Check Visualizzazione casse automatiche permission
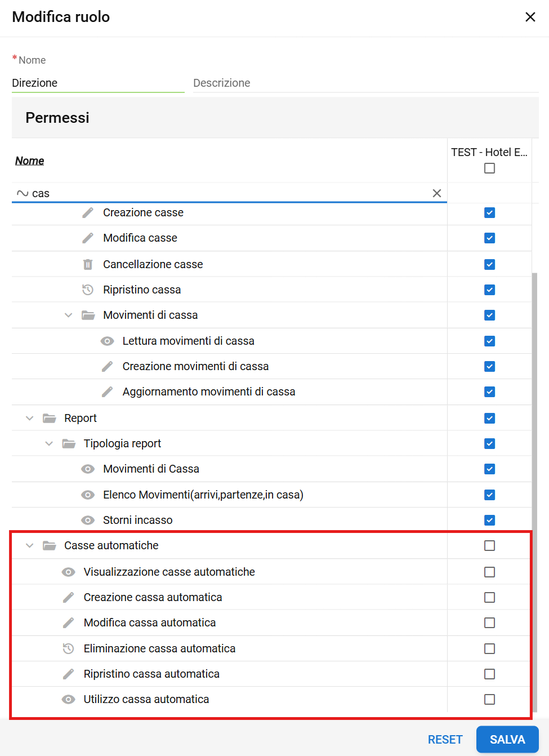The width and height of the screenshot is (549, 756). coord(489,572)
